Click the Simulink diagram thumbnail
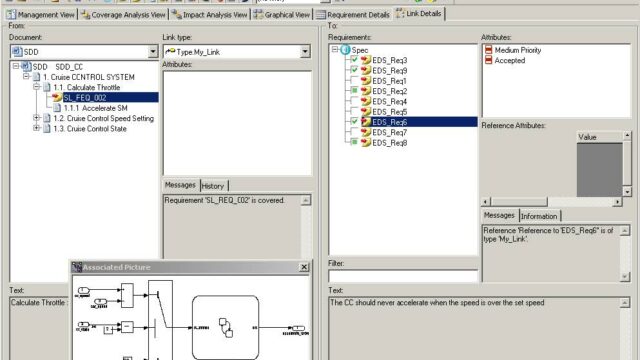 191,318
